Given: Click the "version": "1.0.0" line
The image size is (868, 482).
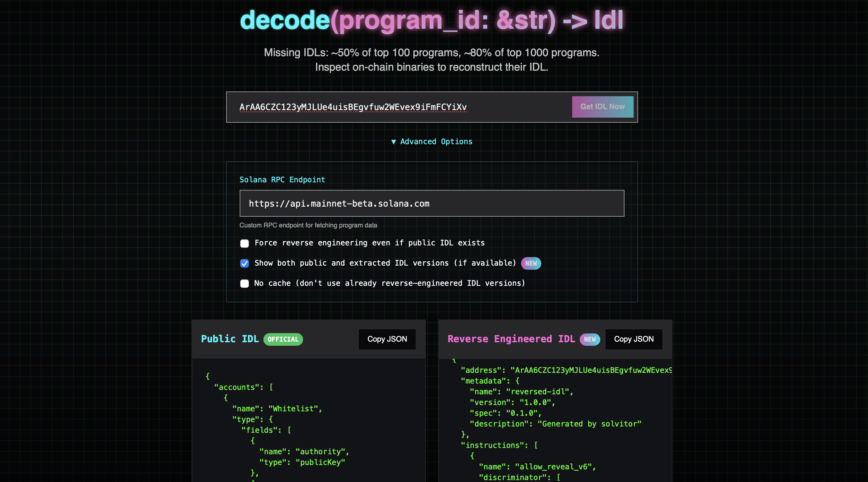Looking at the screenshot, I should pyautogui.click(x=512, y=402).
